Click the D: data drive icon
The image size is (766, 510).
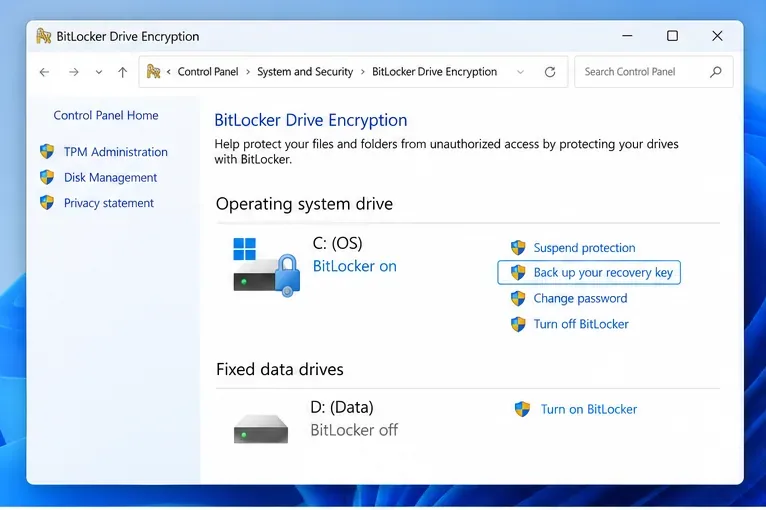click(x=261, y=429)
